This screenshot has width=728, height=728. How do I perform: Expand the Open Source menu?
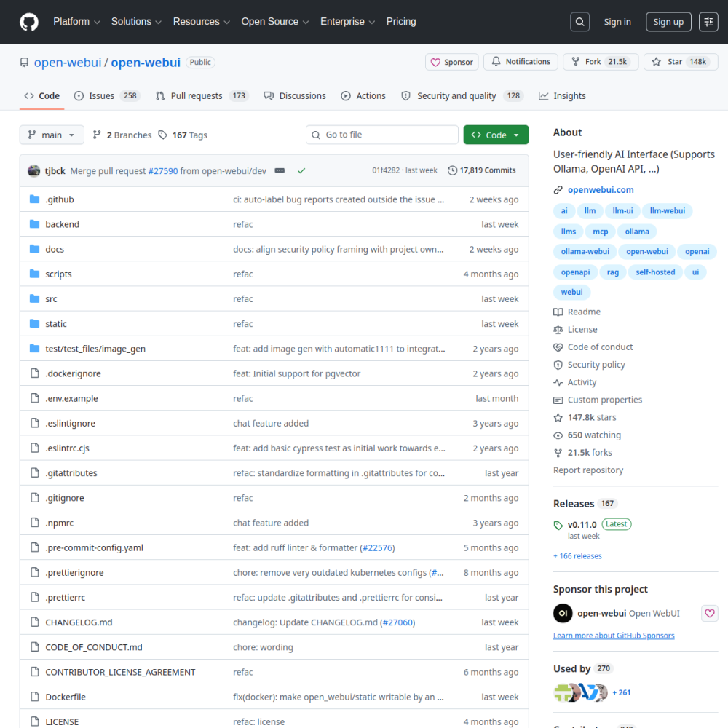click(x=275, y=22)
